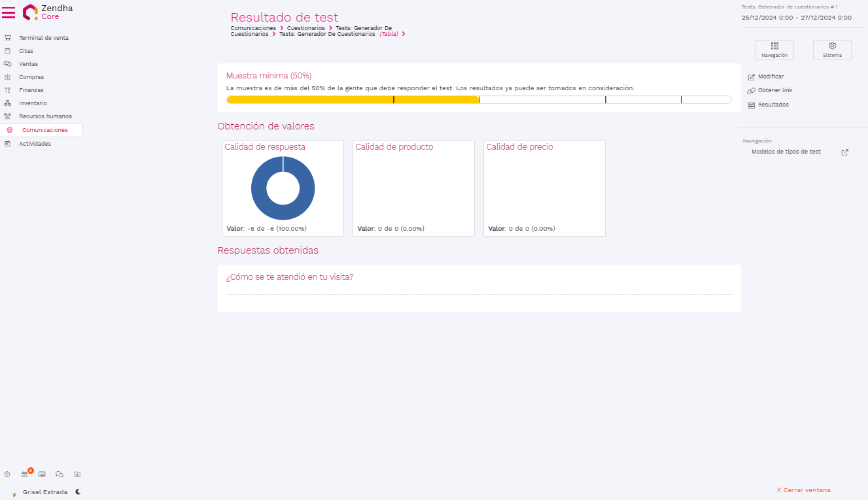Image resolution: width=868 pixels, height=500 pixels.
Task: Open the chat bubbles icon
Action: click(x=60, y=475)
